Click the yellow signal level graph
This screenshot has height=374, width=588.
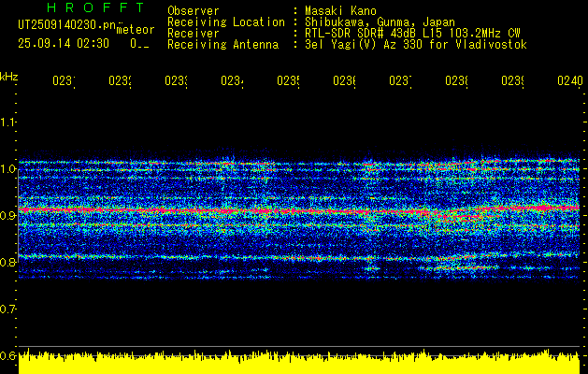click(x=299, y=362)
